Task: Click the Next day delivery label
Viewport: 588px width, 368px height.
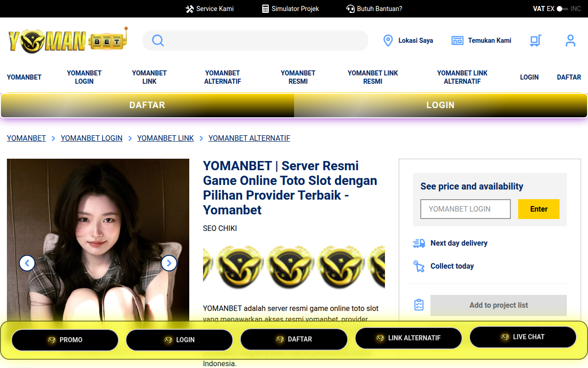Action: click(x=459, y=243)
